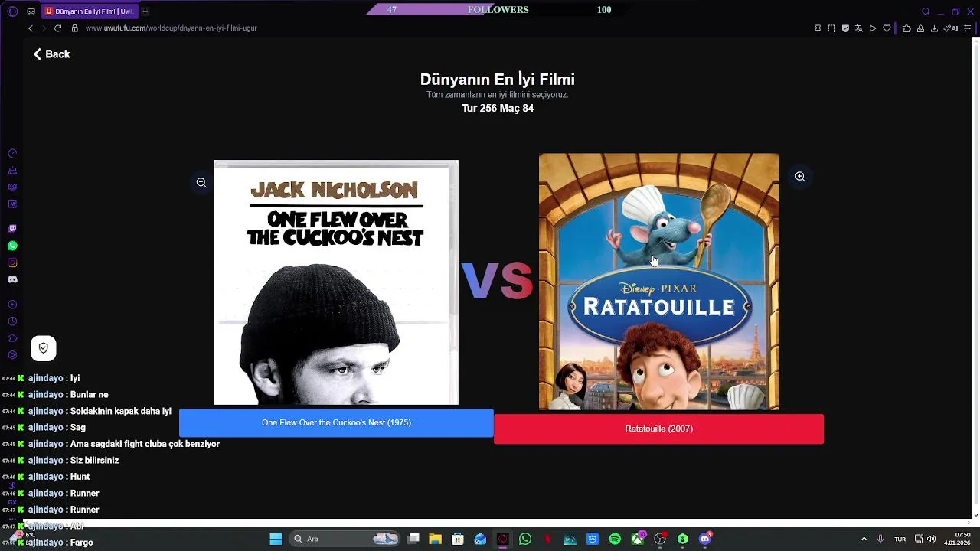This screenshot has width=980, height=551.
Task: Click the TUR language indicator
Action: pyautogui.click(x=900, y=539)
